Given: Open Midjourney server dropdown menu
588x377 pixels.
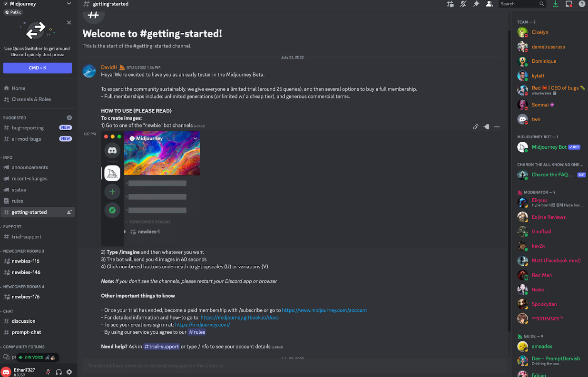Looking at the screenshot, I should [69, 4].
